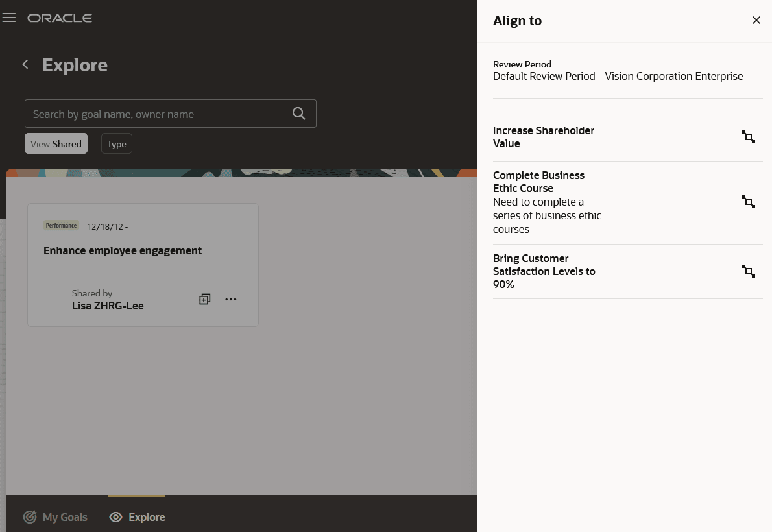This screenshot has height=532, width=772.
Task: Open Enhance employee engagement goal
Action: point(123,250)
